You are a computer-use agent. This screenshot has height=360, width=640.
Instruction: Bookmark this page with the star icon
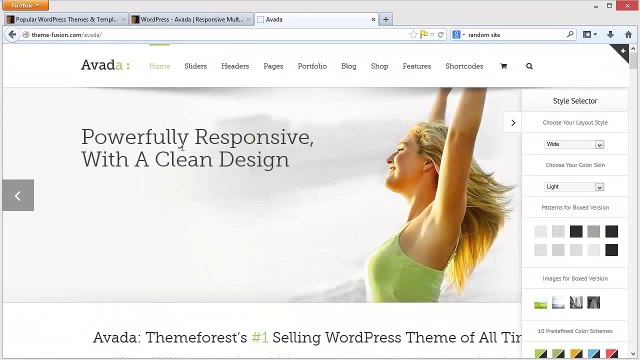413,35
